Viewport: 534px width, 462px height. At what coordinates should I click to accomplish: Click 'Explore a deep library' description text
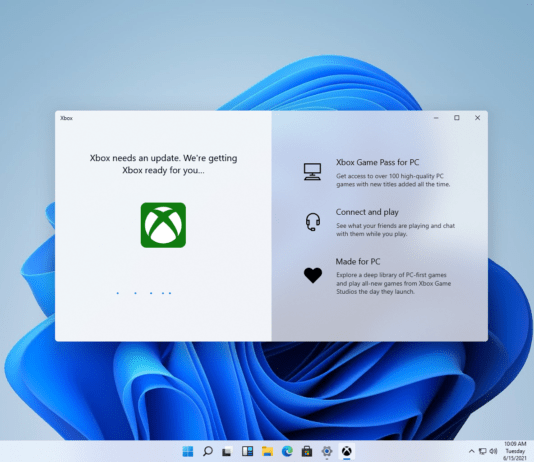click(x=394, y=283)
